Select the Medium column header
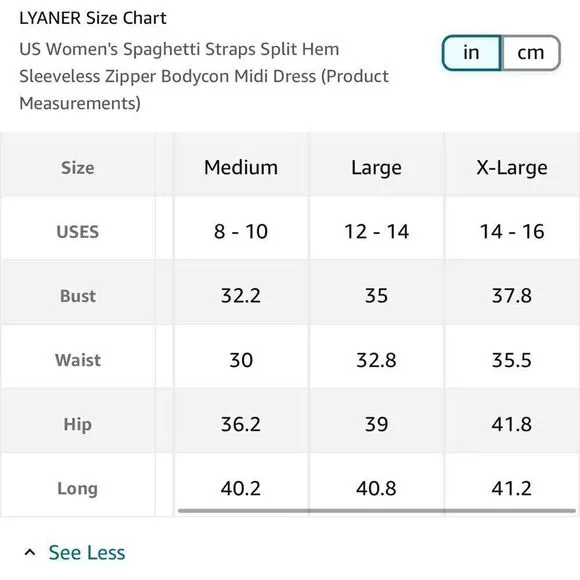Screen dimensions: 580x580 [x=241, y=168]
